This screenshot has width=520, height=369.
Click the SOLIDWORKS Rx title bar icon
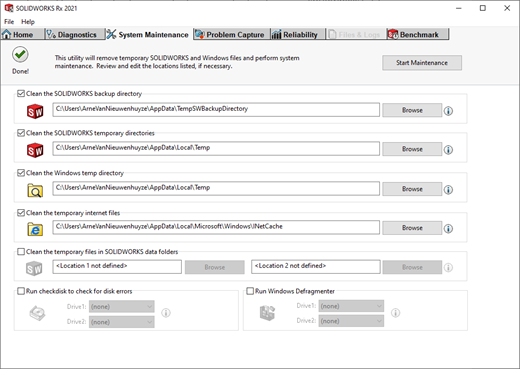click(x=9, y=8)
